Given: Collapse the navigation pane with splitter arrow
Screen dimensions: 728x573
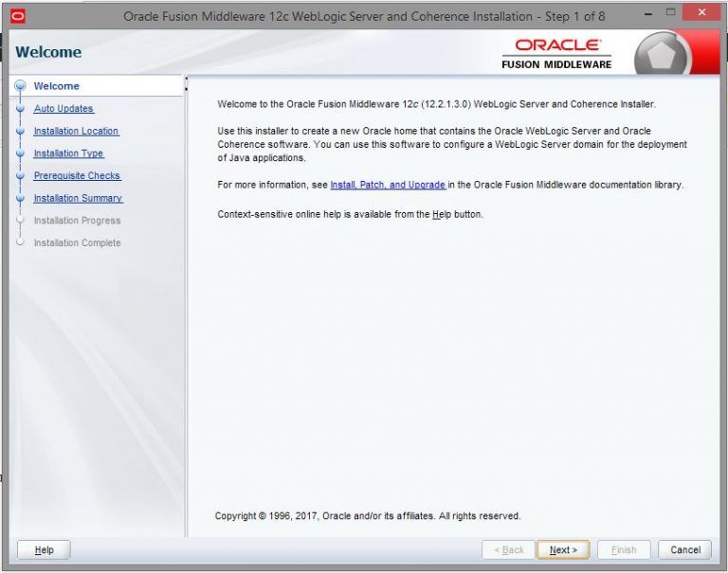Looking at the screenshot, I should click(186, 79).
